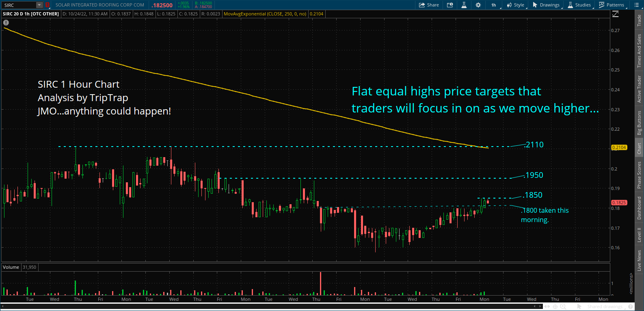Click the SIRC symbol input field

pos(19,5)
